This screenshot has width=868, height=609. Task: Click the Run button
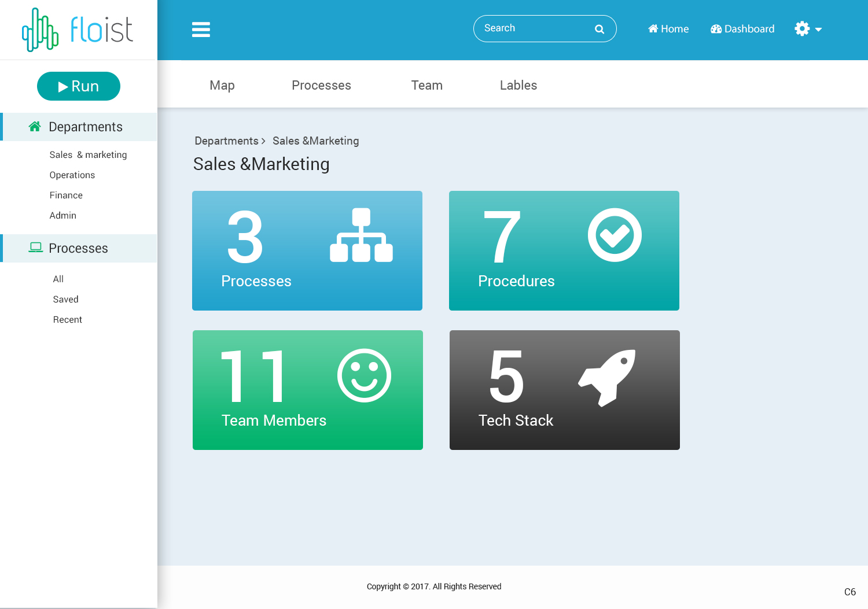(x=79, y=86)
